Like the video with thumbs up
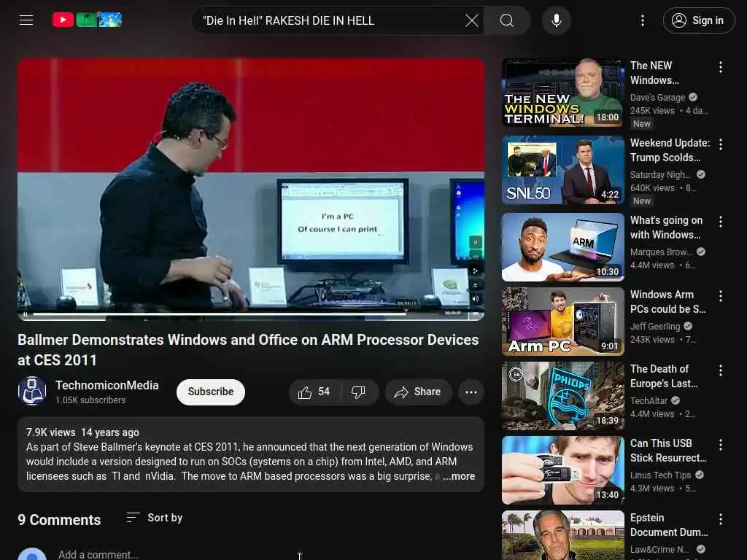747x560 pixels. 314,392
